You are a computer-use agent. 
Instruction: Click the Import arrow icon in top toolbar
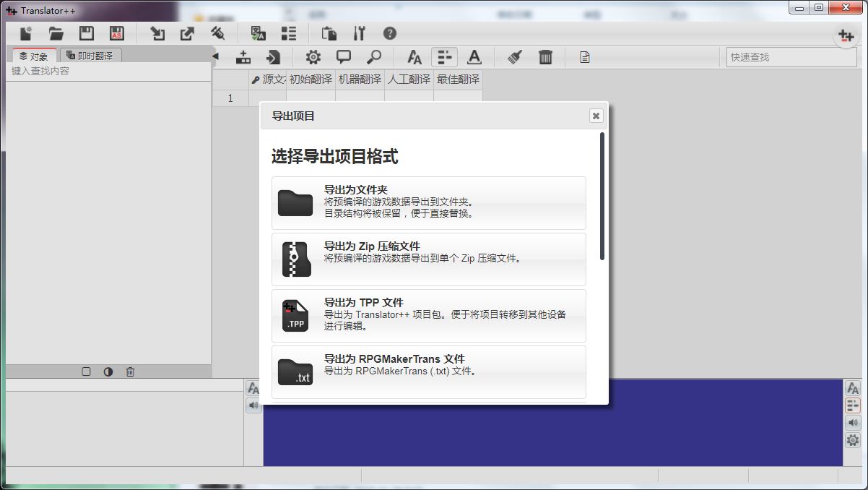[x=157, y=33]
